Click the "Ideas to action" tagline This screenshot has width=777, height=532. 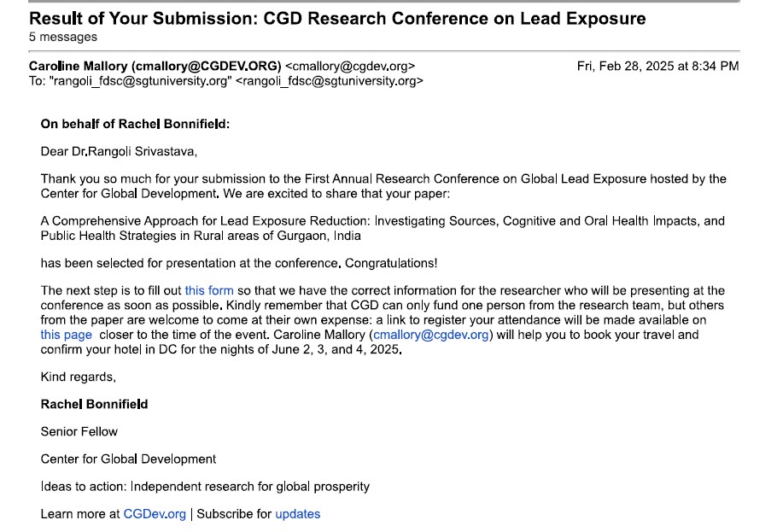(x=205, y=487)
